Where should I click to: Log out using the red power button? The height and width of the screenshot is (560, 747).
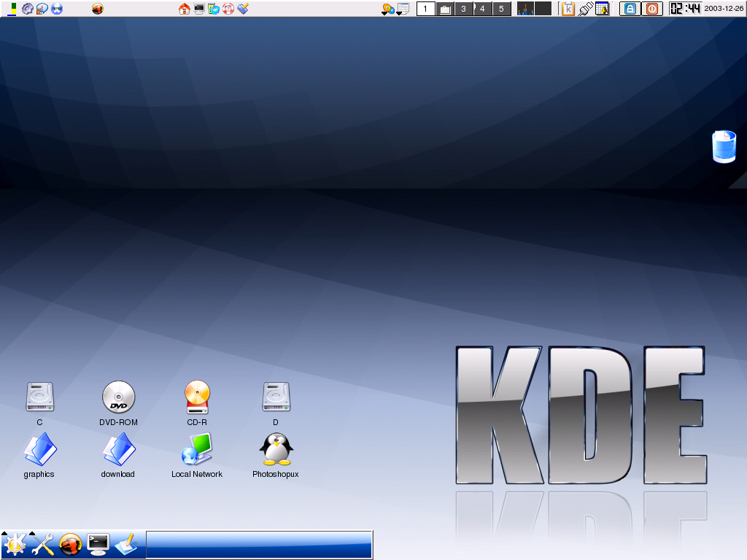652,9
